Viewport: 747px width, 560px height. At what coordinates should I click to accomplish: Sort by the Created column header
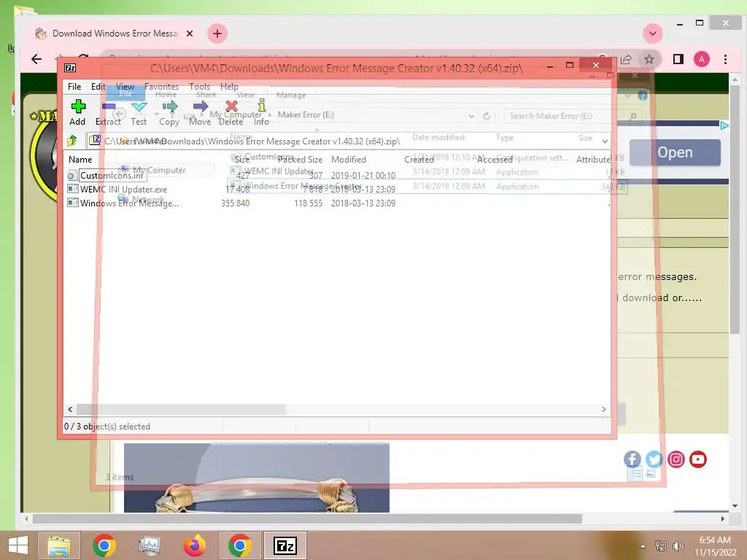click(x=419, y=160)
